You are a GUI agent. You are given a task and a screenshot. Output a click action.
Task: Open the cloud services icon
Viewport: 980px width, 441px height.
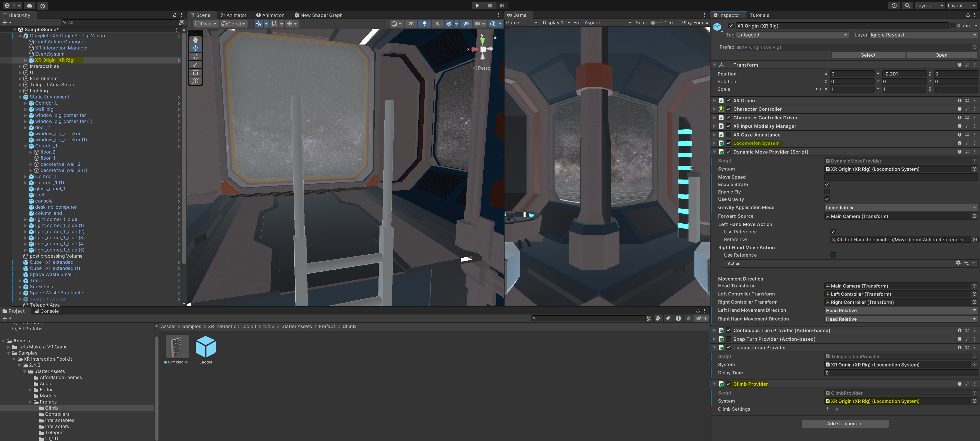tap(29, 6)
